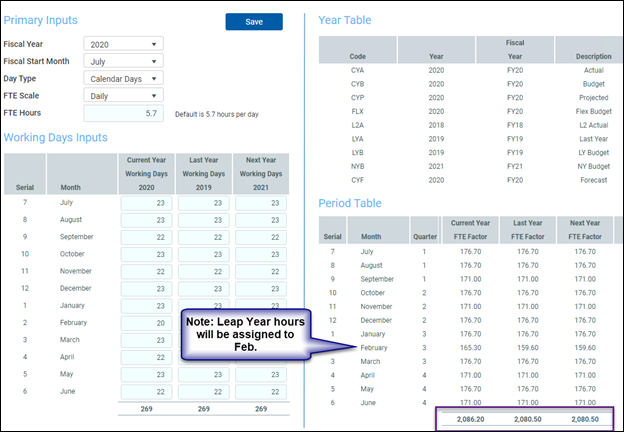Click February 2020 working days input
624x432 pixels.
(147, 323)
